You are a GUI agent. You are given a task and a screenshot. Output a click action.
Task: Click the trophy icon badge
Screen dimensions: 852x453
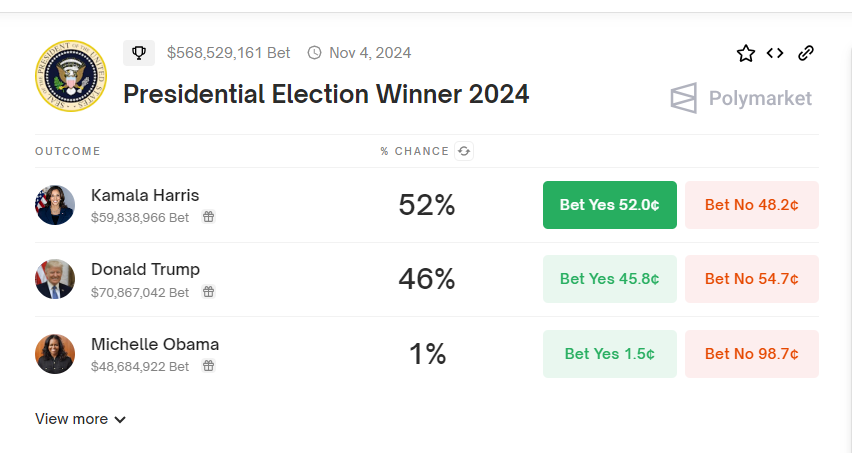pyautogui.click(x=139, y=52)
